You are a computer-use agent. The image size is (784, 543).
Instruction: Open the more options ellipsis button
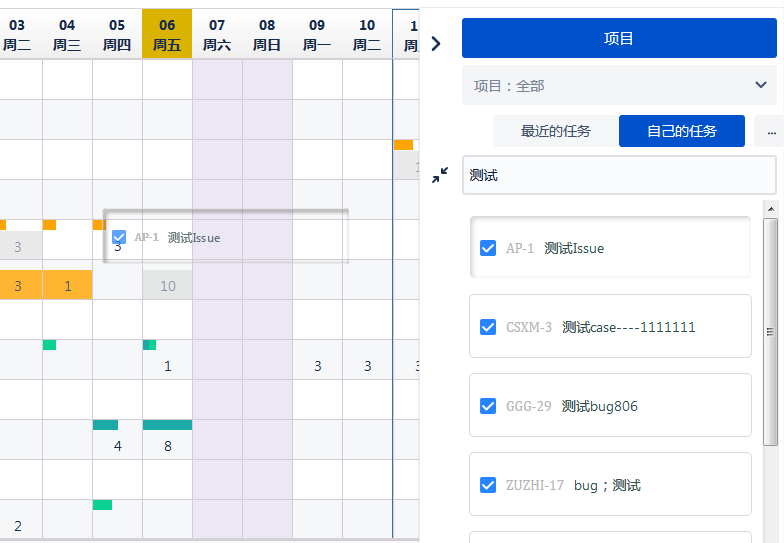pos(769,131)
